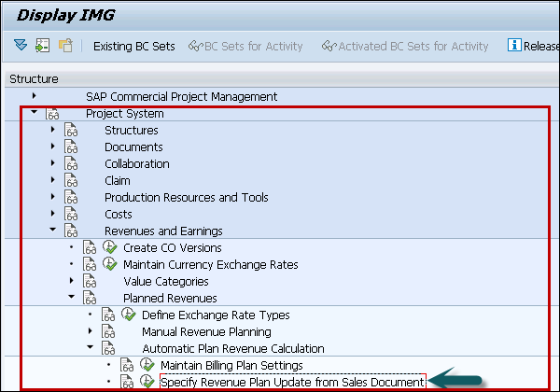This screenshot has width=560, height=392.
Task: Select Revenues and Earnings tree item
Action: coord(163,231)
